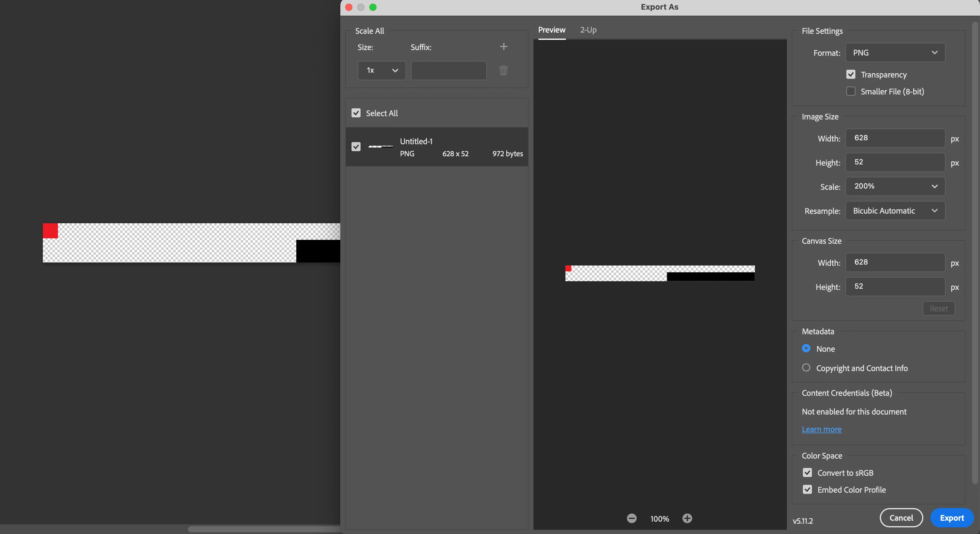Disable the Transparency checkbox
980x534 pixels.
[x=851, y=74]
